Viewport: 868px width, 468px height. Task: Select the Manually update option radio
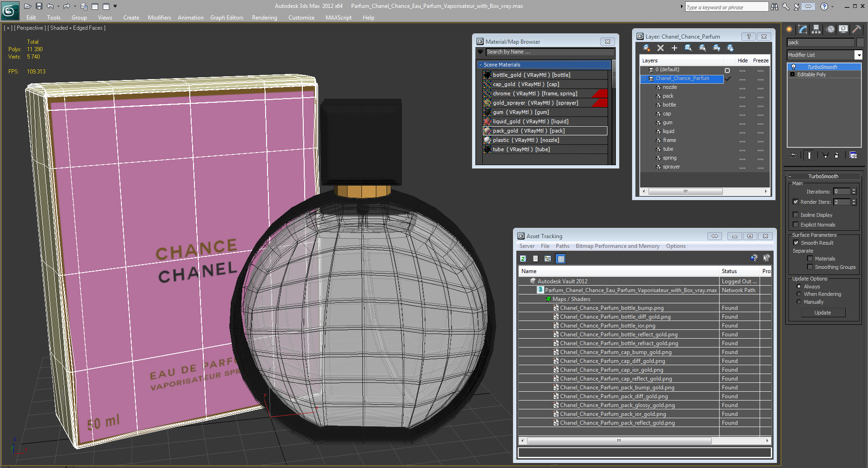coord(799,302)
